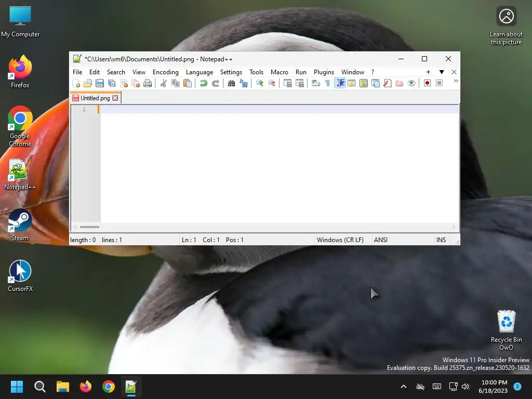The height and width of the screenshot is (399, 532).
Task: Click the Copy toolbar icon
Action: tap(176, 83)
